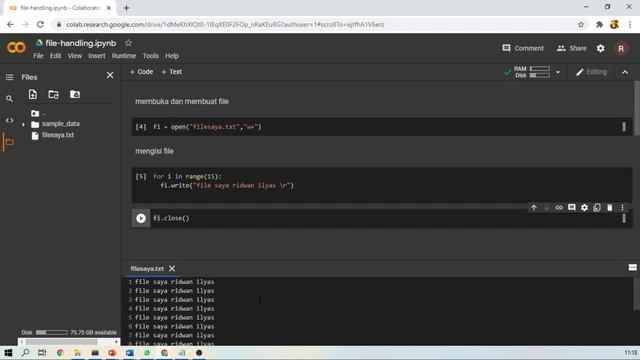Image resolution: width=640 pixels, height=360 pixels.
Task: Open the Runtime menu
Action: pyautogui.click(x=124, y=56)
